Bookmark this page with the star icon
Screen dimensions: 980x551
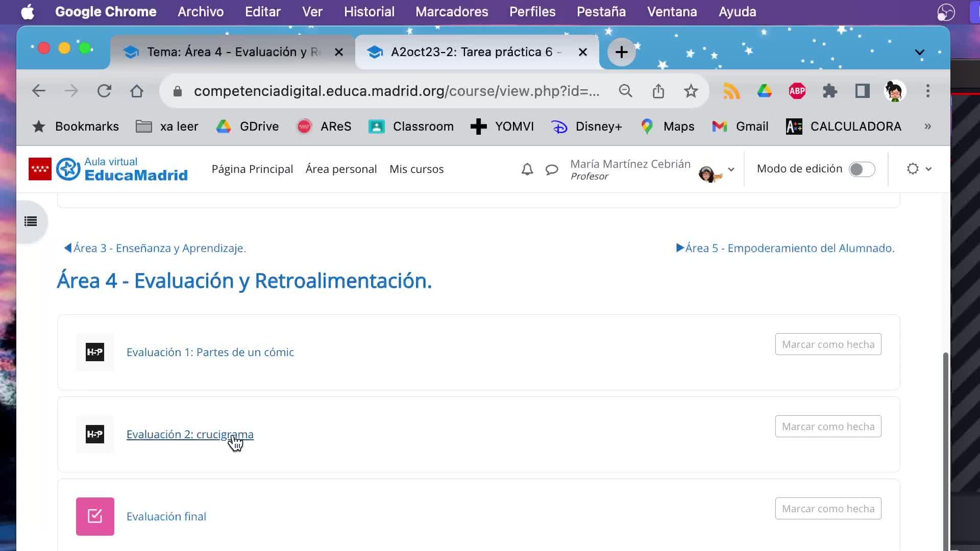pyautogui.click(x=691, y=91)
